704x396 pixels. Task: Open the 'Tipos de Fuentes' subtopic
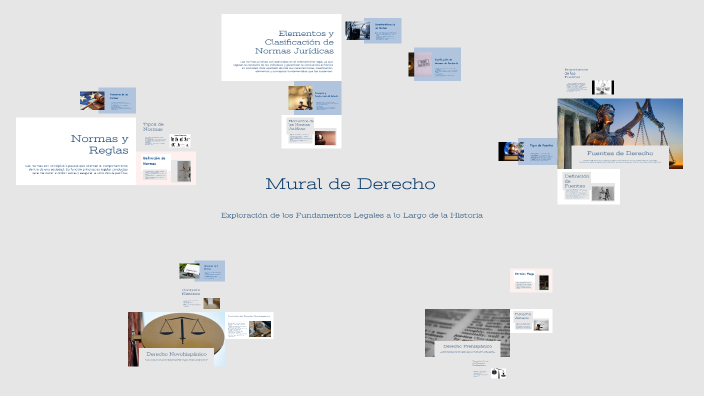[x=528, y=151]
